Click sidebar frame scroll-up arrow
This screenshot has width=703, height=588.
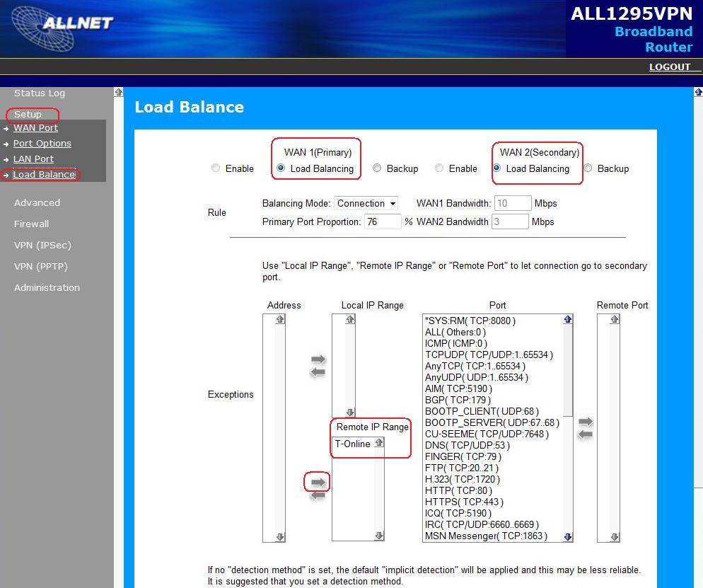[x=118, y=92]
